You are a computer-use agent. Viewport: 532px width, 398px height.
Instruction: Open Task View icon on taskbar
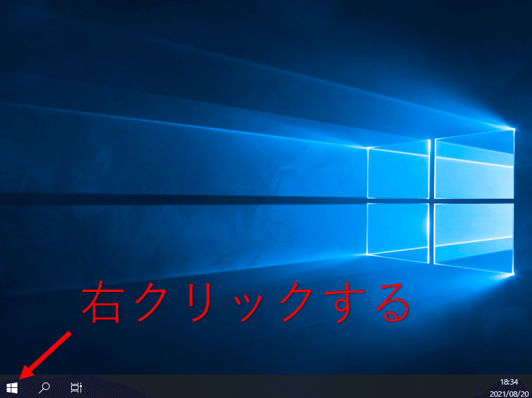tap(76, 387)
